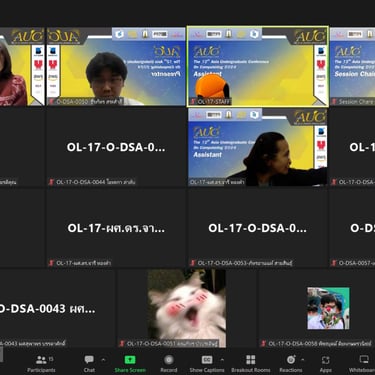This screenshot has height=375, width=375.
Task: Click the OL-17-STAFF name label
Action: pyautogui.click(x=214, y=101)
